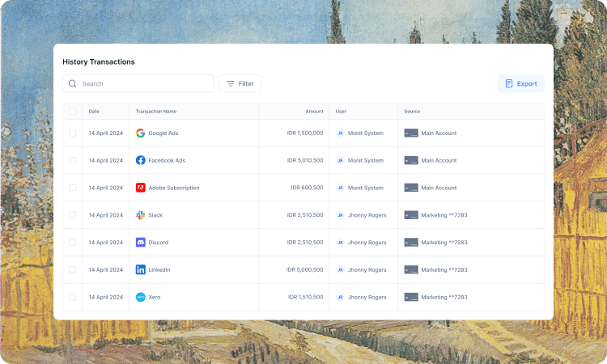Viewport: 607px width, 364px height.
Task: Toggle the select-all checkbox in table header
Action: (72, 112)
